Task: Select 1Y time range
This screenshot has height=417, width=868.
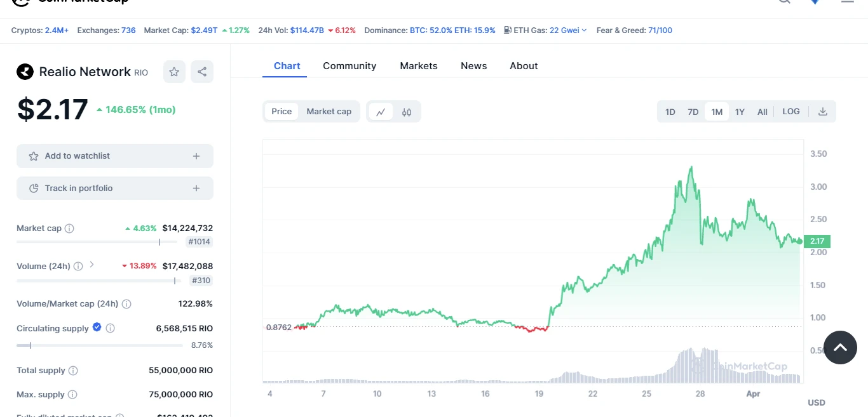Action: [740, 112]
